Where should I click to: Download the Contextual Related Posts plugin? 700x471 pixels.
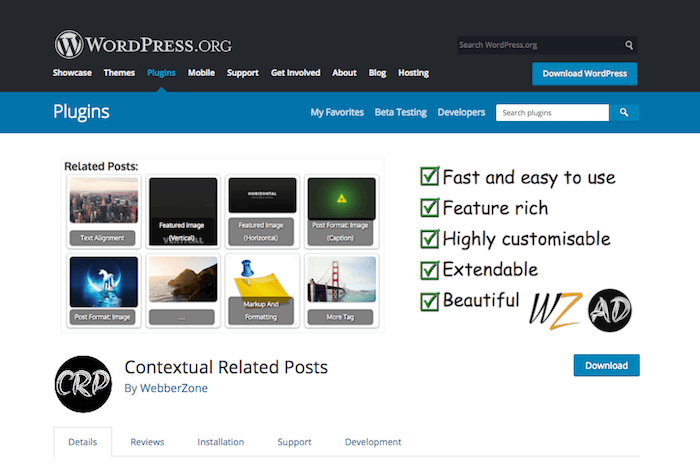606,365
